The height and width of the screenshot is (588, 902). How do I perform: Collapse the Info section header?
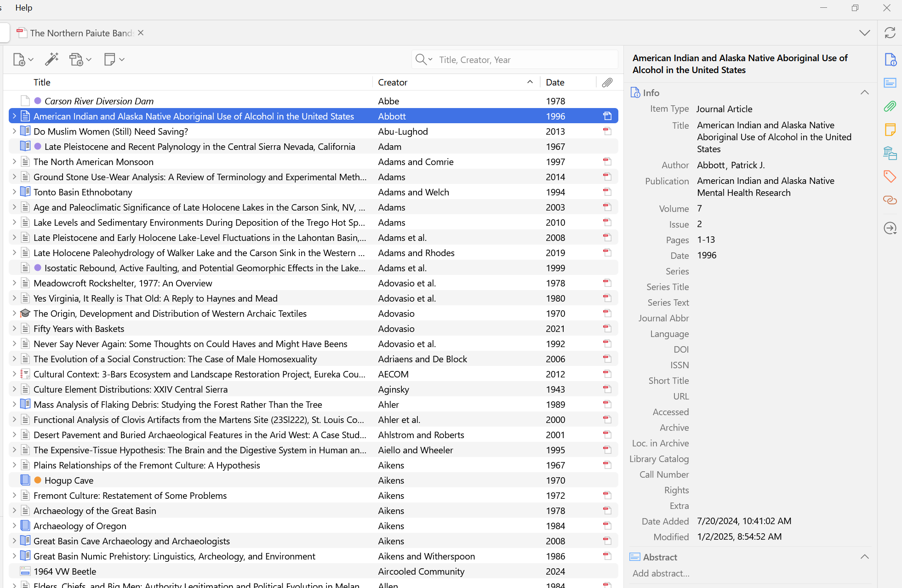(x=864, y=92)
